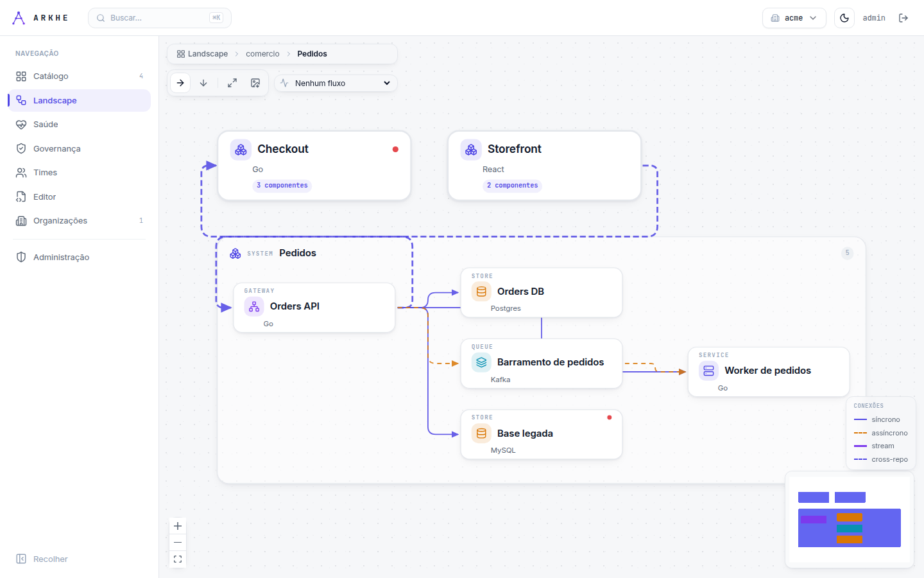Click the Governança shield-check icon
The height and width of the screenshot is (578, 924).
click(21, 148)
